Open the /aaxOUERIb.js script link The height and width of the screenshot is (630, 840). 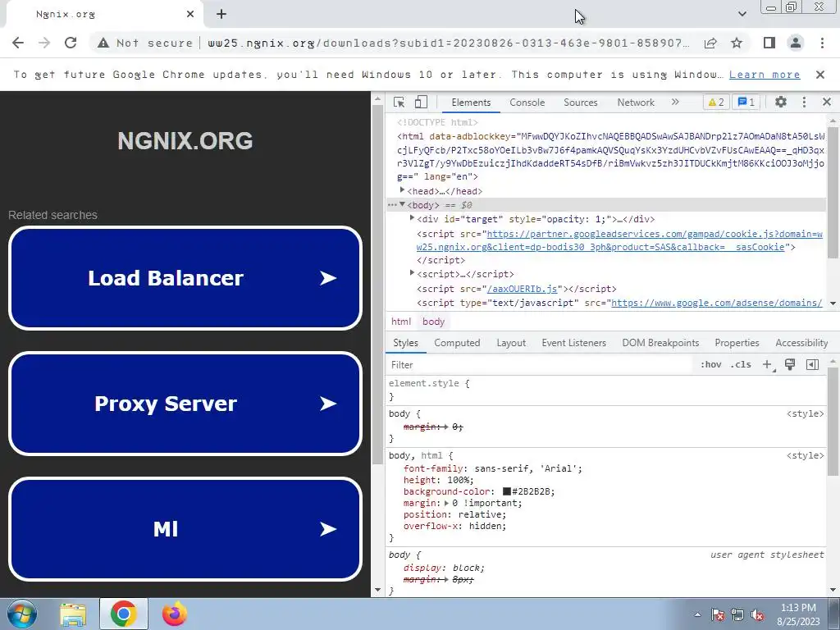click(522, 289)
